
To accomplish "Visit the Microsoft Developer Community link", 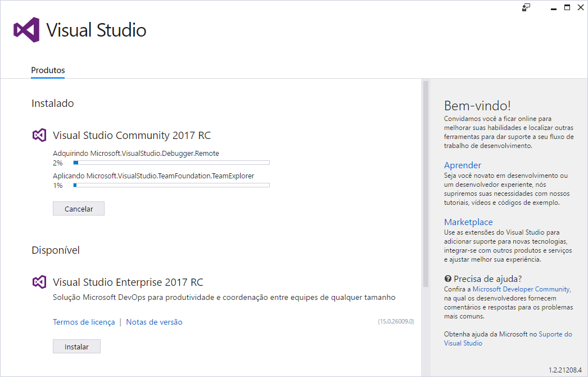I will click(x=519, y=289).
